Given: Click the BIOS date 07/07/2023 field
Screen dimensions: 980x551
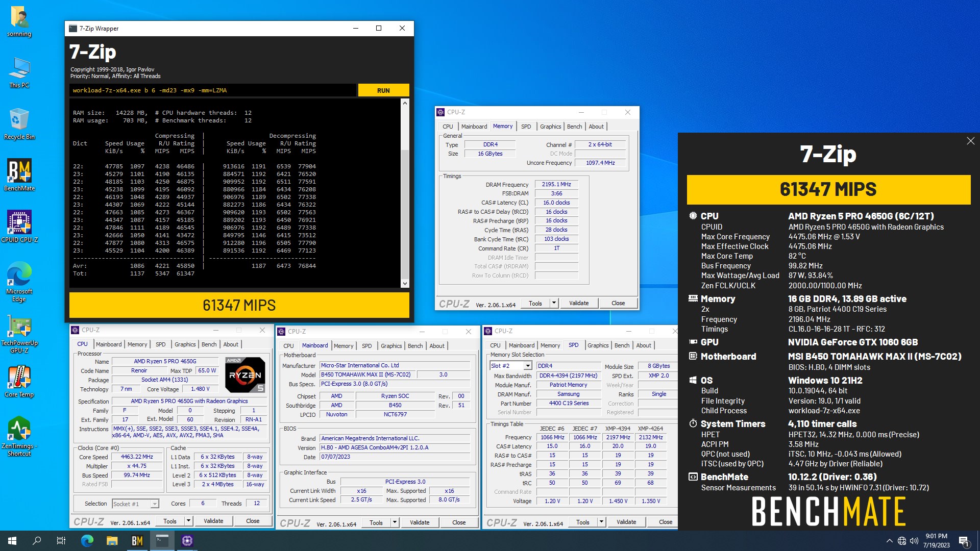Looking at the screenshot, I should pyautogui.click(x=395, y=457).
